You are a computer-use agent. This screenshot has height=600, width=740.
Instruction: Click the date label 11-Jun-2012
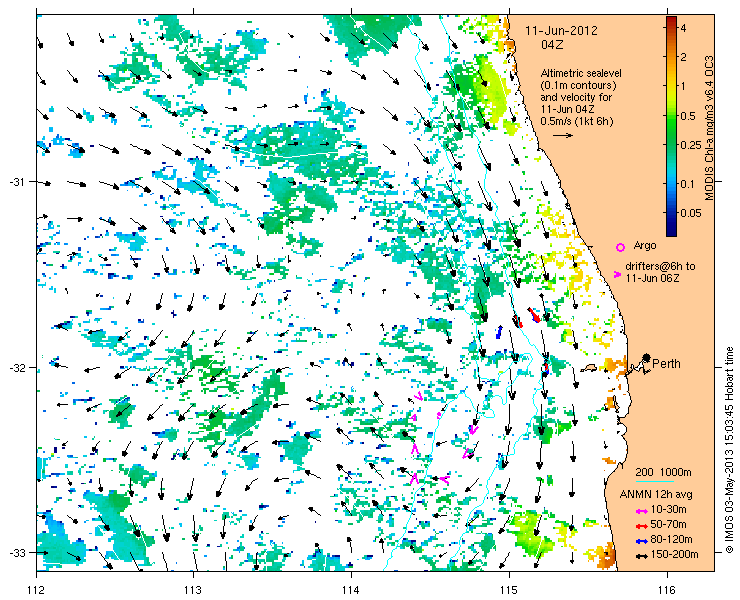[562, 31]
